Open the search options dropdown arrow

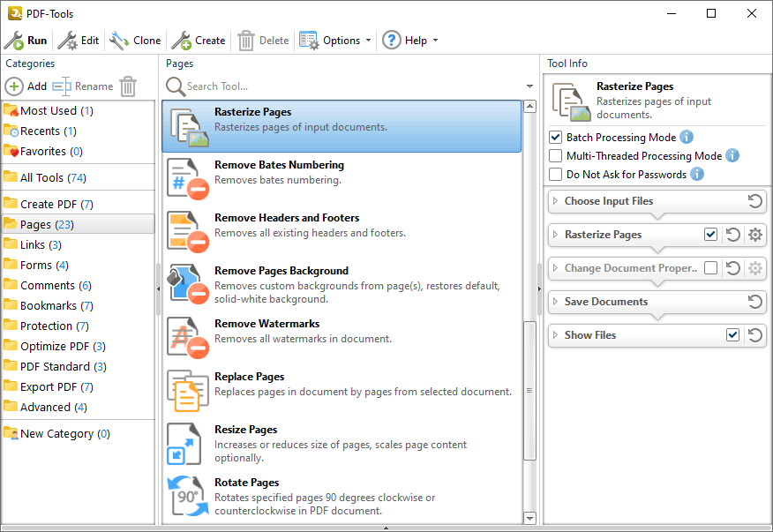point(530,86)
